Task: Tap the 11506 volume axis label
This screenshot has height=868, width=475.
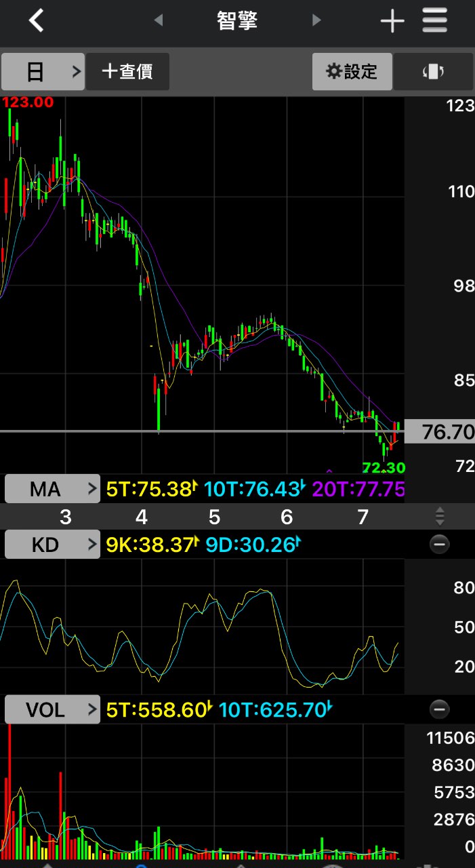Action: (x=450, y=738)
